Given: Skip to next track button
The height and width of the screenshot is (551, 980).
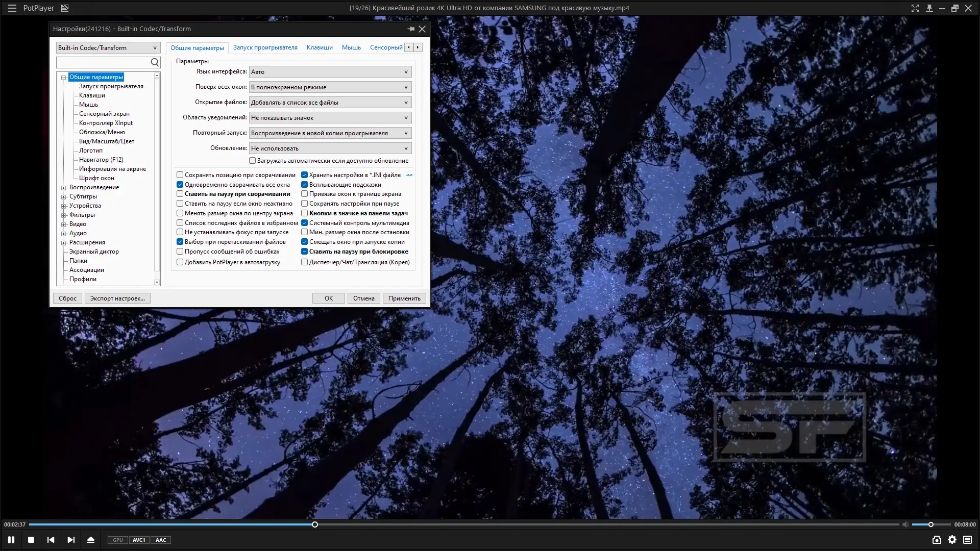Looking at the screenshot, I should (71, 540).
